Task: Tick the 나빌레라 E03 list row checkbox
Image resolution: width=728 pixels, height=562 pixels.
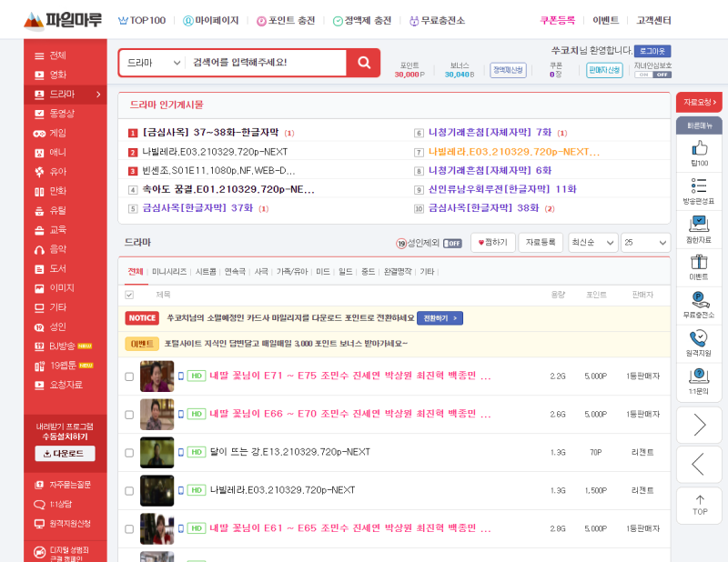Action: click(129, 490)
